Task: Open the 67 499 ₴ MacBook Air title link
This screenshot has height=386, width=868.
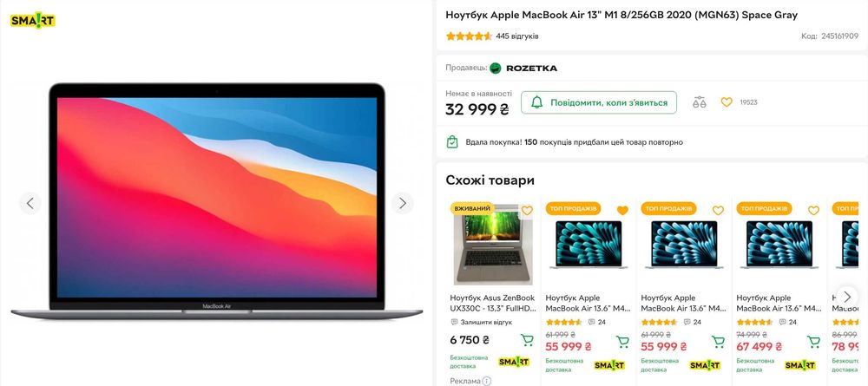Action: coord(779,303)
